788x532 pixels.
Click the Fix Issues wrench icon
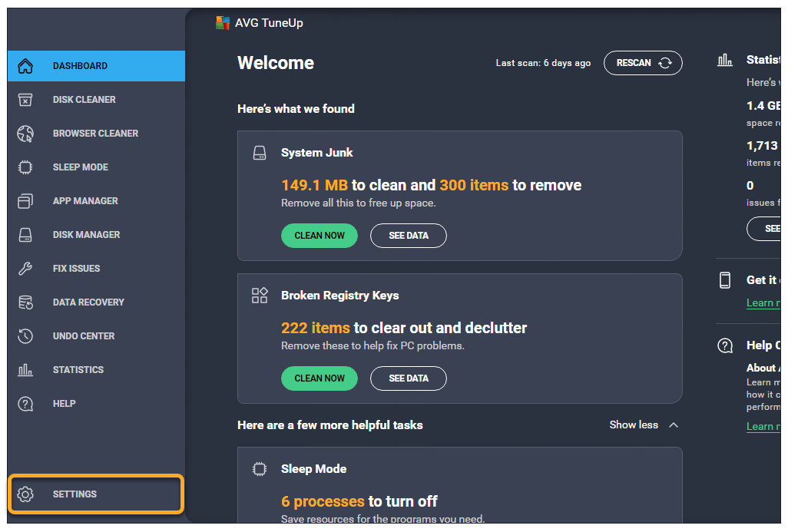25,269
